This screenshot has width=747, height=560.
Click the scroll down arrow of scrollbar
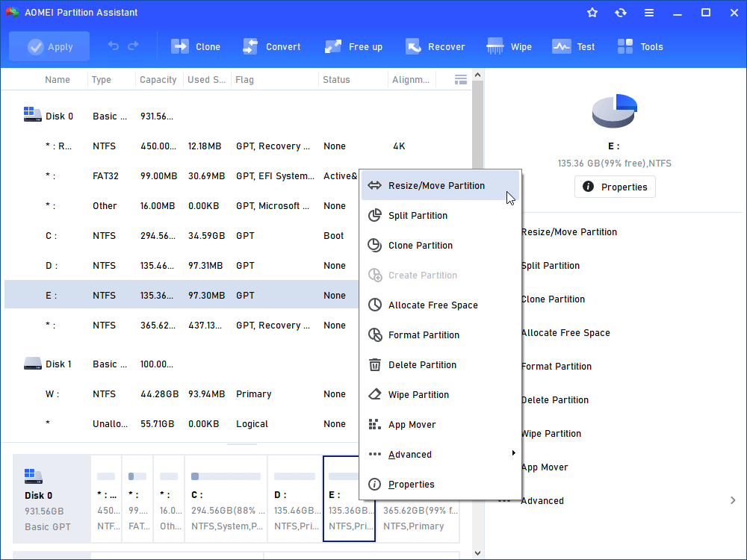[478, 553]
